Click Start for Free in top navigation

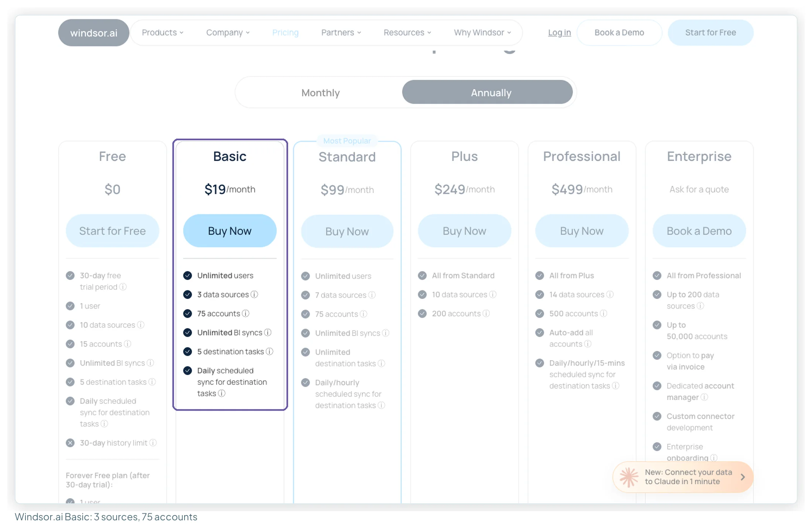[x=710, y=32]
